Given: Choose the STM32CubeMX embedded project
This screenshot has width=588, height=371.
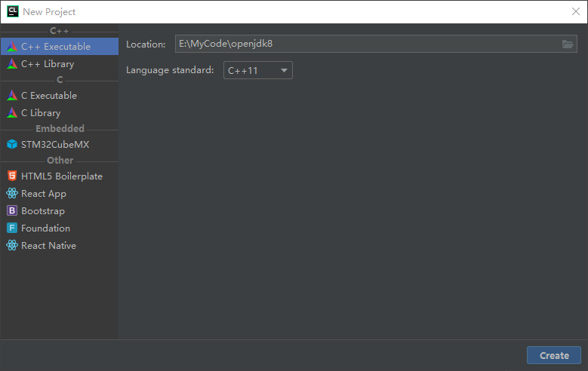Looking at the screenshot, I should pyautogui.click(x=59, y=144).
